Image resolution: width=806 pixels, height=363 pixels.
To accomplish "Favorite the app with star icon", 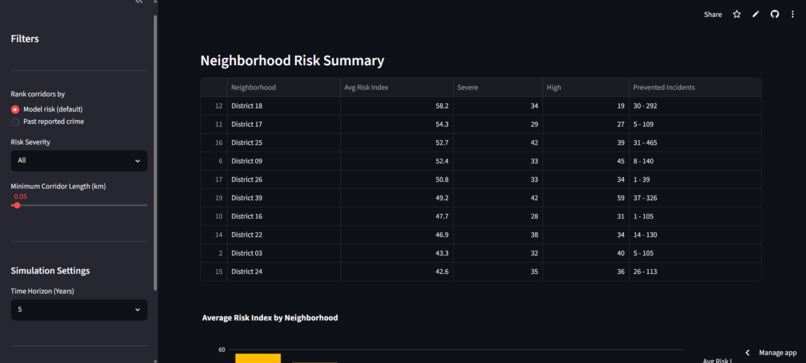I will tap(737, 14).
